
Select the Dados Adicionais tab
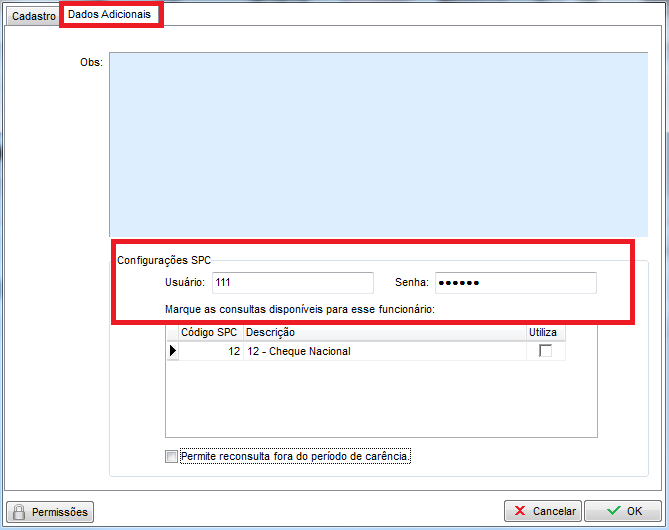(109, 16)
